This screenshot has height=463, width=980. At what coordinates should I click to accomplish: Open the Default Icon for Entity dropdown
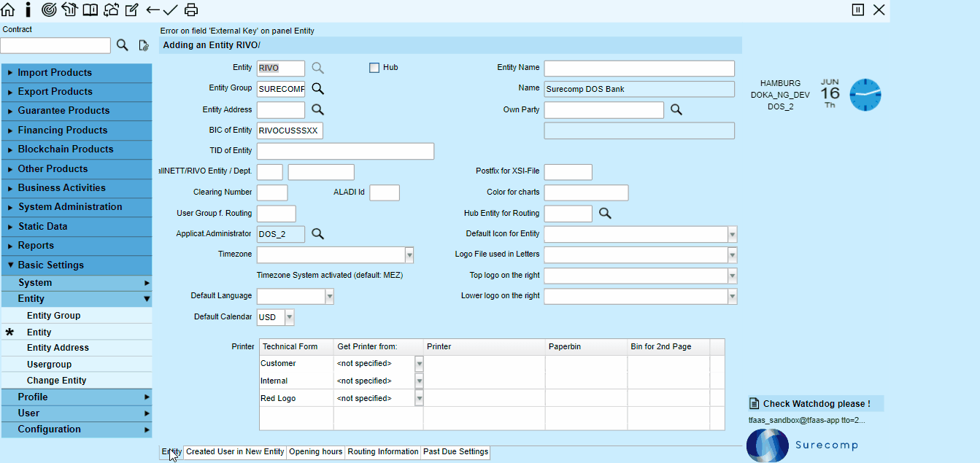(733, 234)
